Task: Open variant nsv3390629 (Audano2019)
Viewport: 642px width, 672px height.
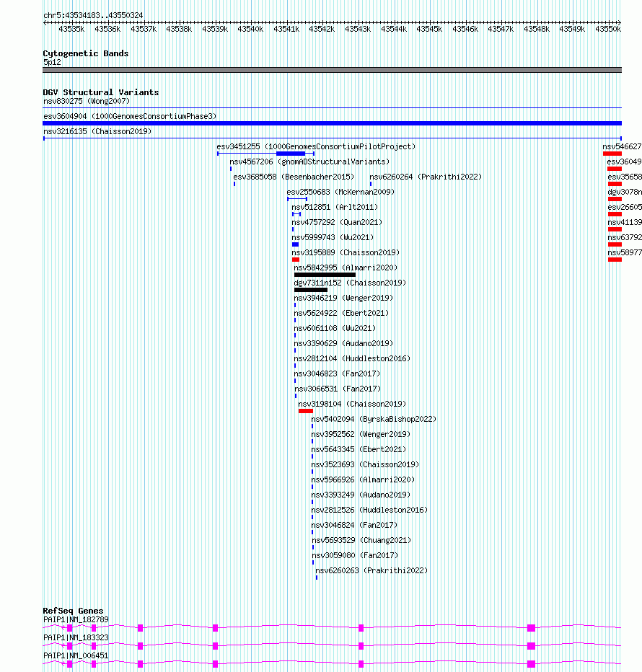Action: (343, 344)
